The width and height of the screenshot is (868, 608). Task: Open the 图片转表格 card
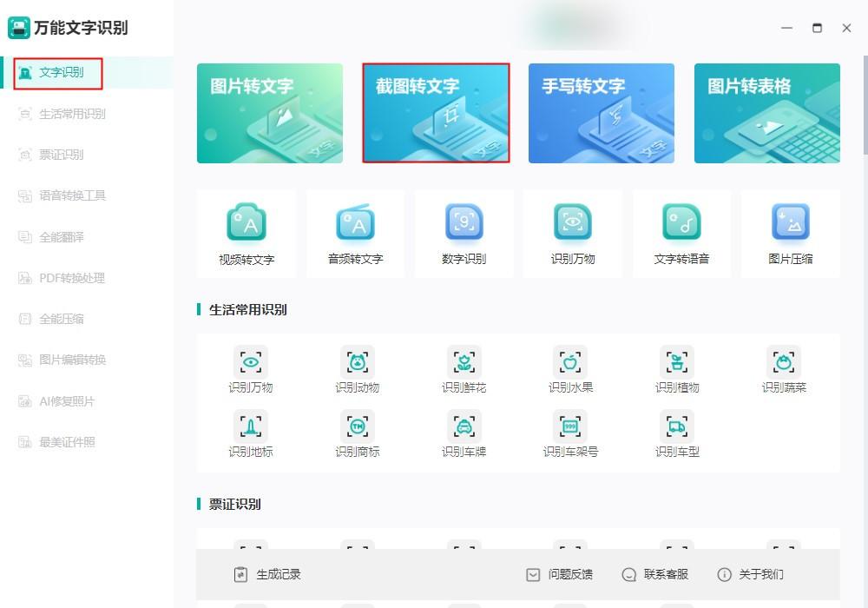pyautogui.click(x=767, y=113)
